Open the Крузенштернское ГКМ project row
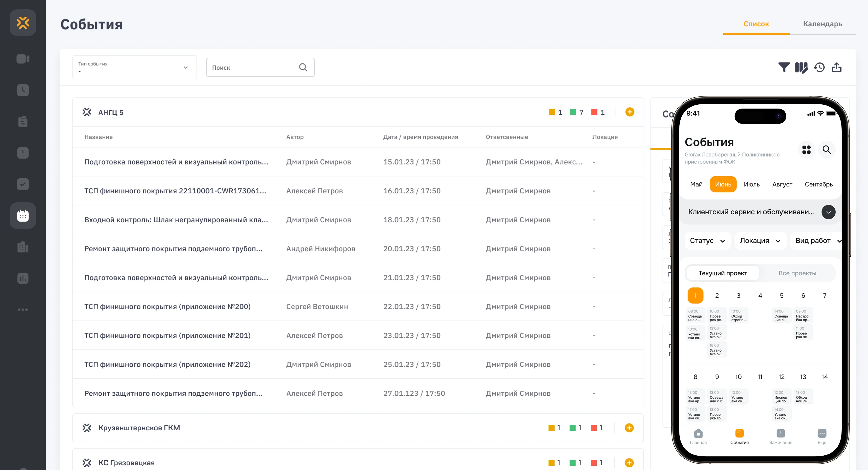The height and width of the screenshot is (471, 868). (139, 428)
